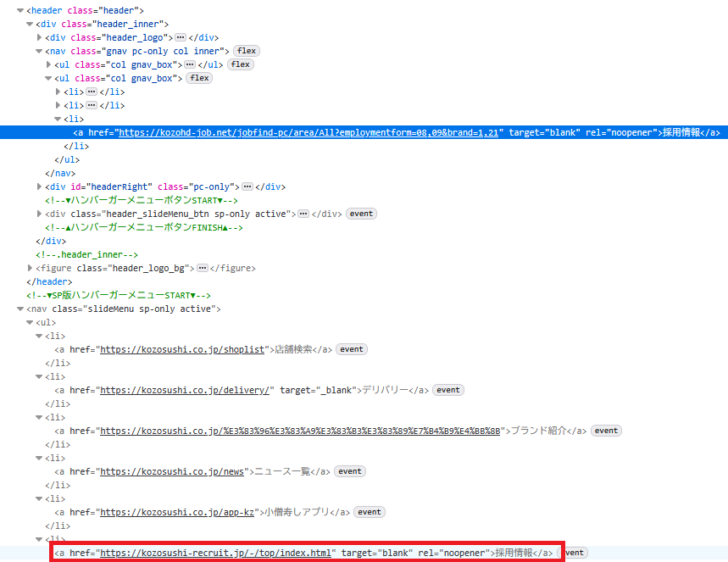728x562 pixels.
Task: Toggle flex badge on second gnav_box ul
Action: 198,78
